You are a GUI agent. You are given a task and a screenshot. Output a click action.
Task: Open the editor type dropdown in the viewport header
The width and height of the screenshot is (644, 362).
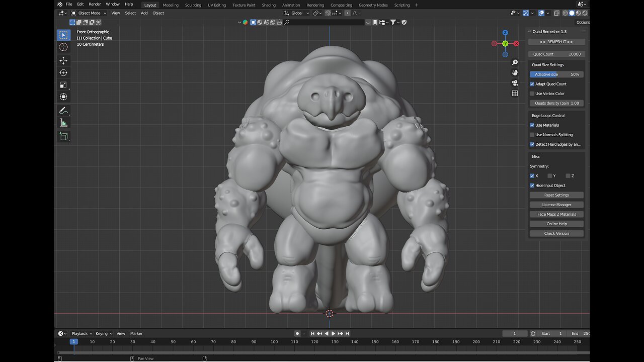(62, 13)
